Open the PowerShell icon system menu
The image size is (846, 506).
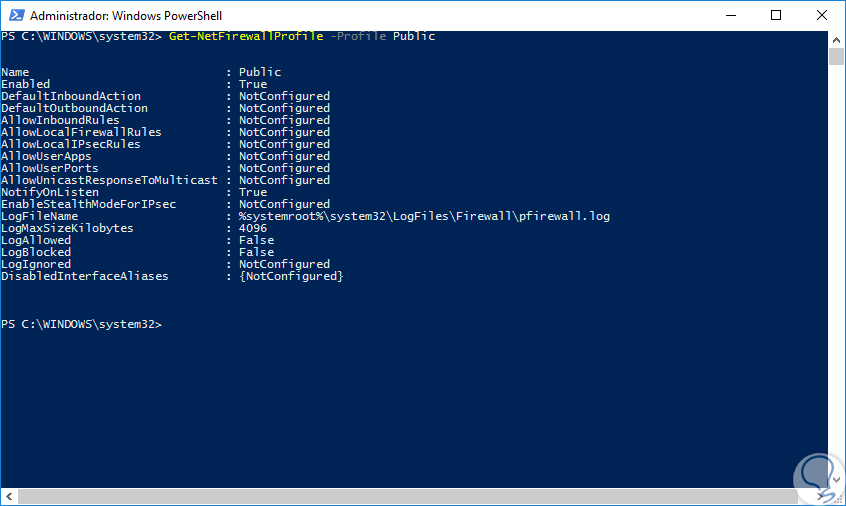pos(15,16)
